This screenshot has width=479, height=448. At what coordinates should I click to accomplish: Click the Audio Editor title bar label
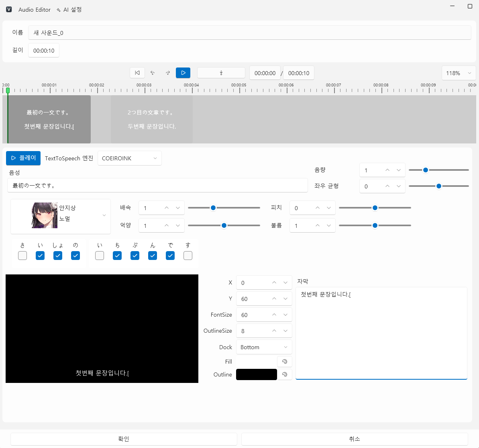click(x=35, y=10)
